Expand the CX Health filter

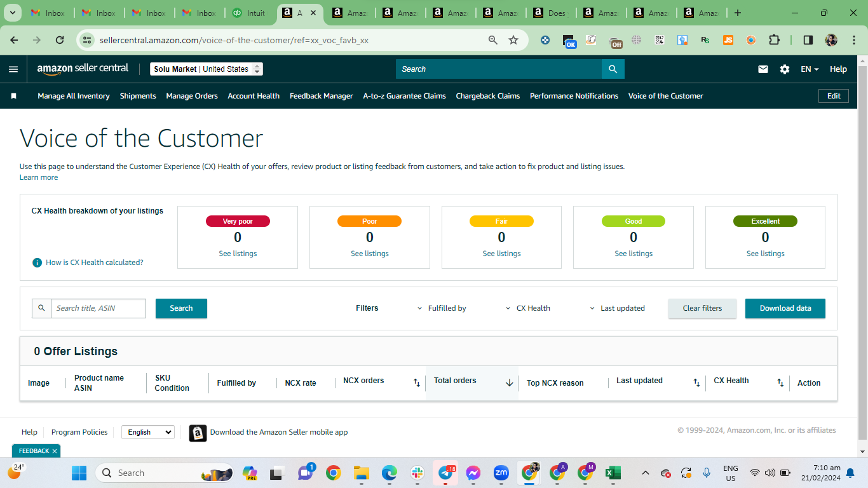point(528,308)
